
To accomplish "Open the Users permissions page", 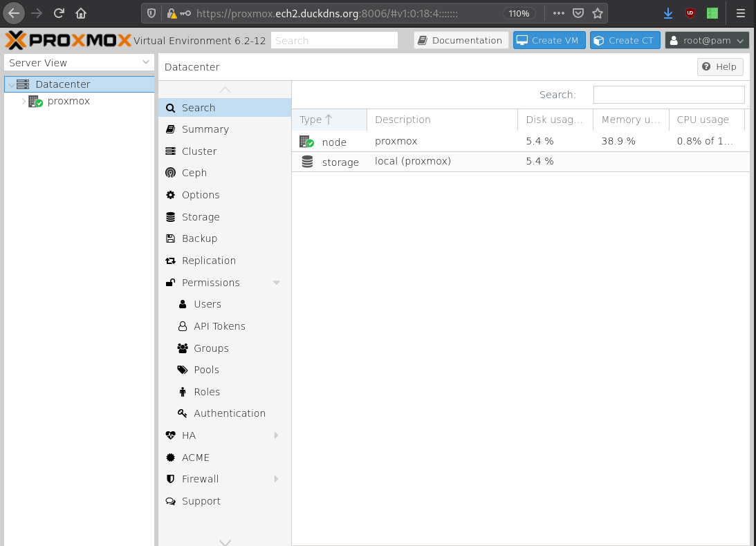I will click(x=225, y=304).
